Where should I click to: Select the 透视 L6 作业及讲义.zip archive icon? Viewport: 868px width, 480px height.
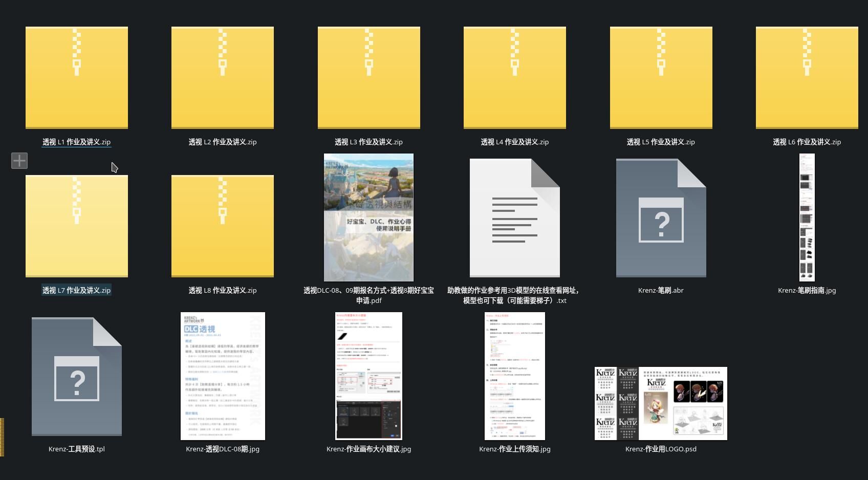click(x=807, y=78)
